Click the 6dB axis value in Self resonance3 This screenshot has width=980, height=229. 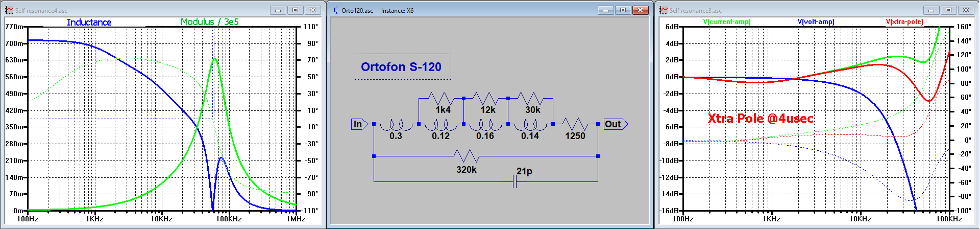[x=672, y=27]
